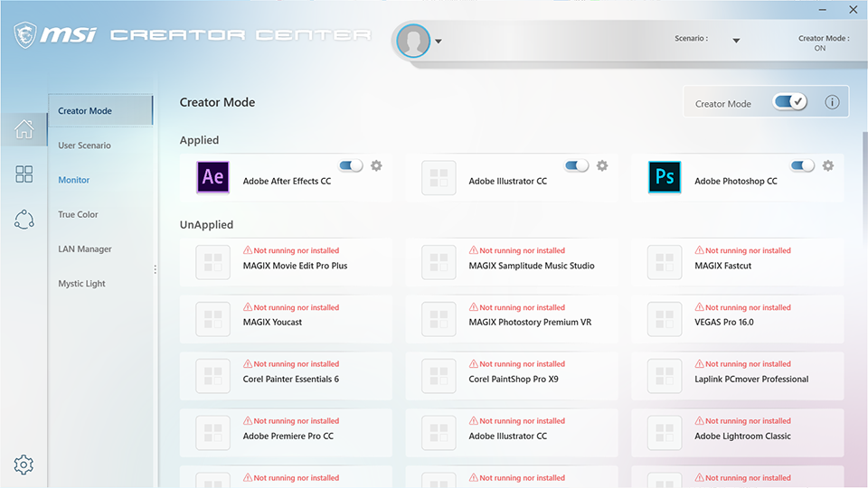Open the Scenario dropdown arrow
The height and width of the screenshot is (488, 868).
[x=736, y=41]
